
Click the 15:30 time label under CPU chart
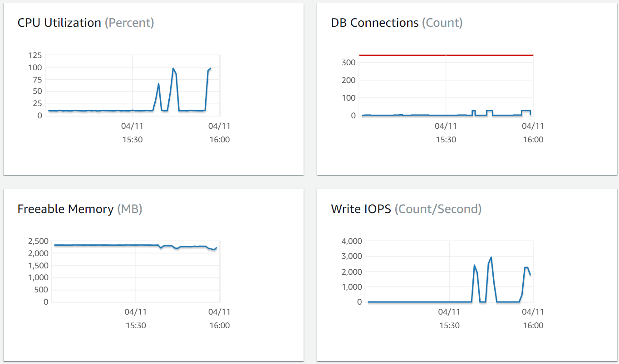[133, 140]
